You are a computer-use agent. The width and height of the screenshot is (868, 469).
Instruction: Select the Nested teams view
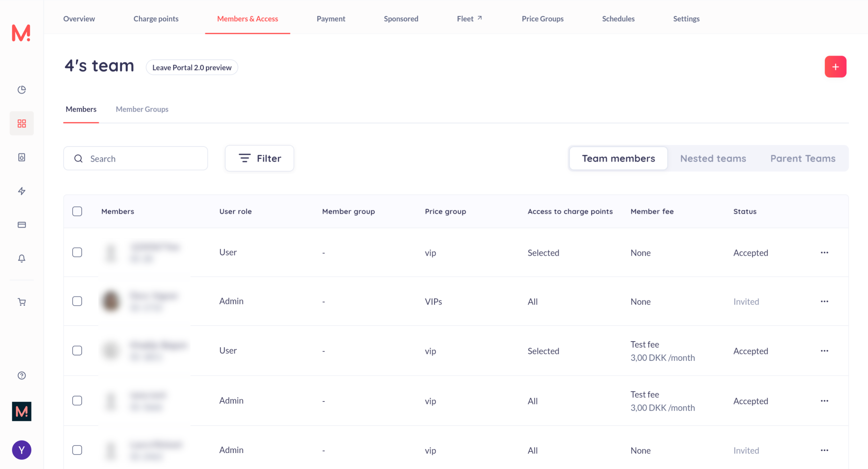[713, 158]
